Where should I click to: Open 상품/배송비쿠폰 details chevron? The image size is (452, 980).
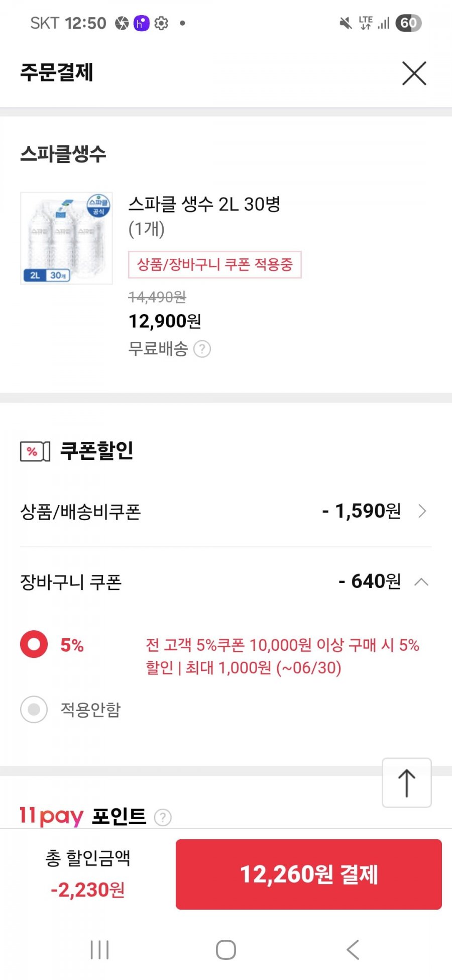pos(422,511)
